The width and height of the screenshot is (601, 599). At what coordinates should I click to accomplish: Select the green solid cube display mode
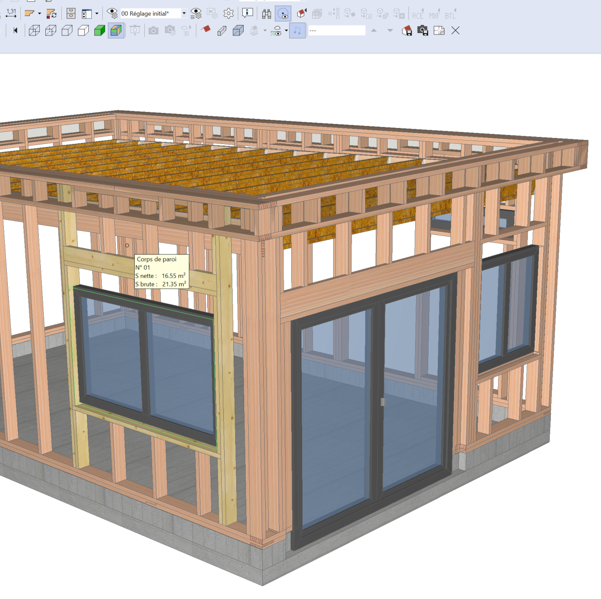point(100,31)
